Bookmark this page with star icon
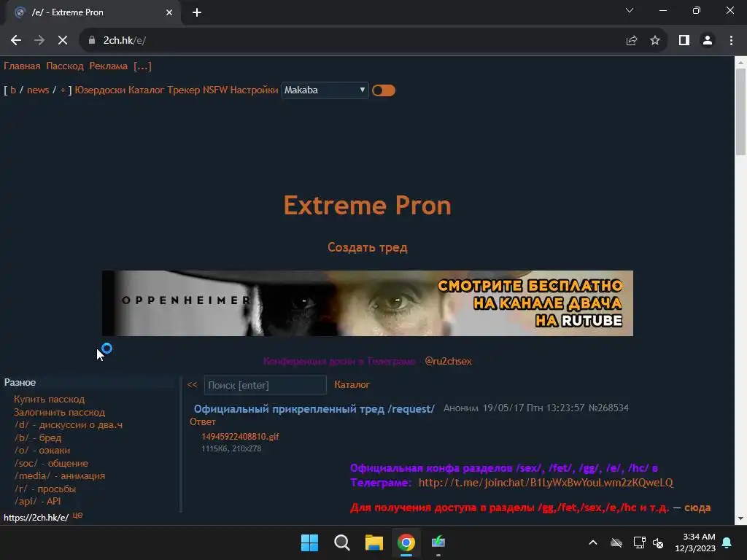 655,41
